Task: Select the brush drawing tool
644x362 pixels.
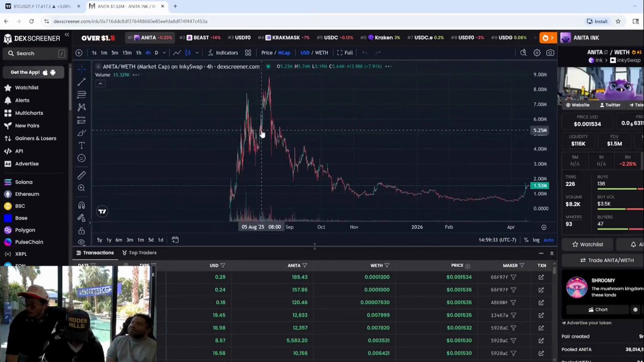Action: point(82,132)
